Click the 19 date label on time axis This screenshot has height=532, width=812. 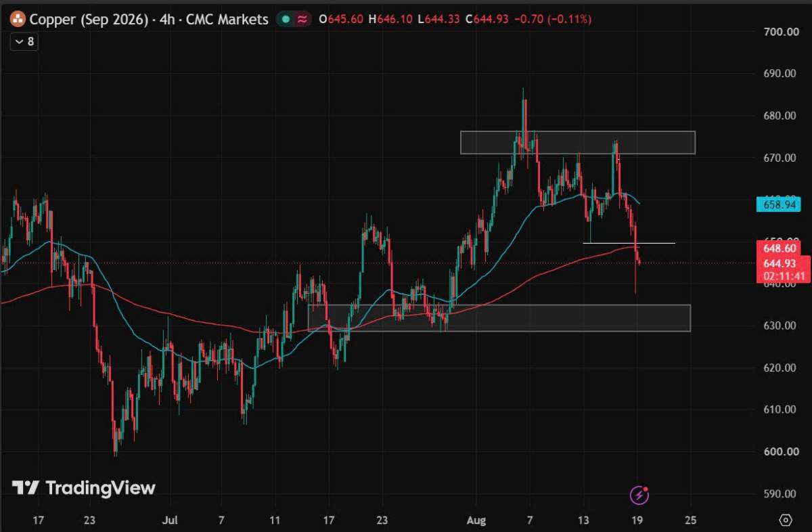tap(637, 520)
